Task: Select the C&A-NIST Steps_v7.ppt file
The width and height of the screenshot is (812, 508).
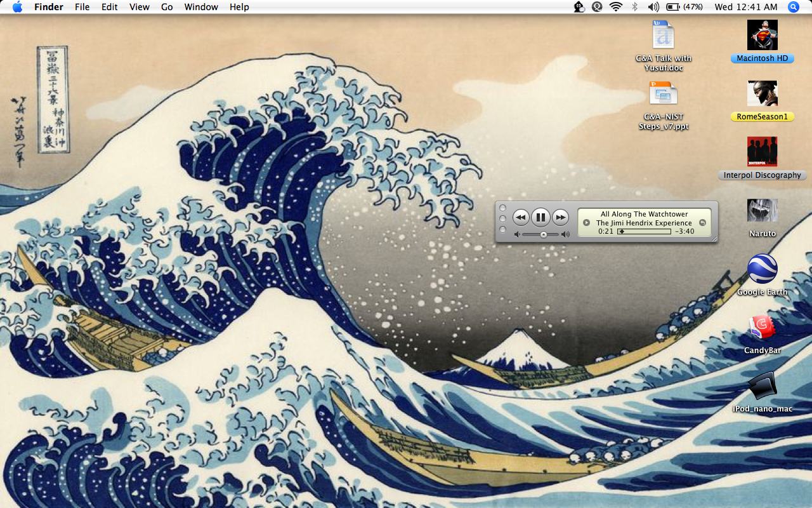Action: click(664, 93)
